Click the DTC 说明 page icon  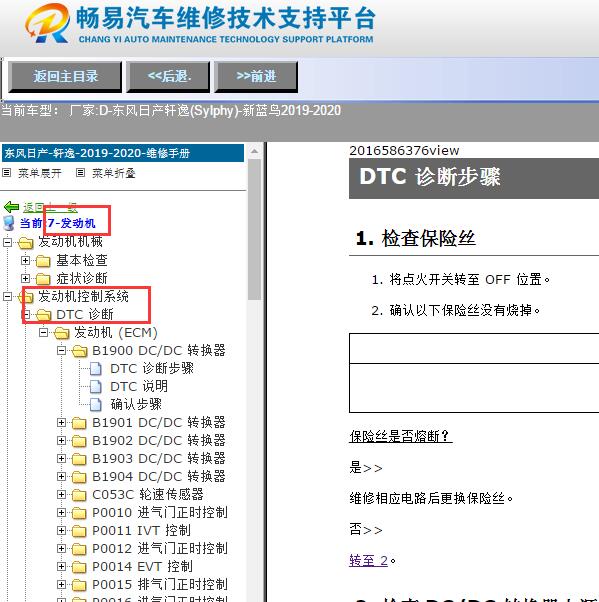point(96,387)
